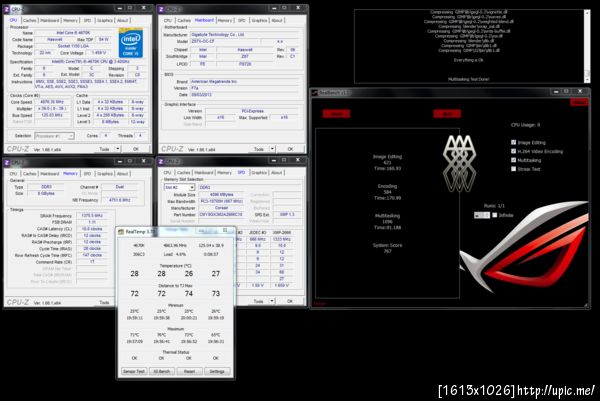Screen dimensions: 600x401
Task: Open About tab in Mainboard CPU-Z window
Action: pyautogui.click(x=277, y=20)
